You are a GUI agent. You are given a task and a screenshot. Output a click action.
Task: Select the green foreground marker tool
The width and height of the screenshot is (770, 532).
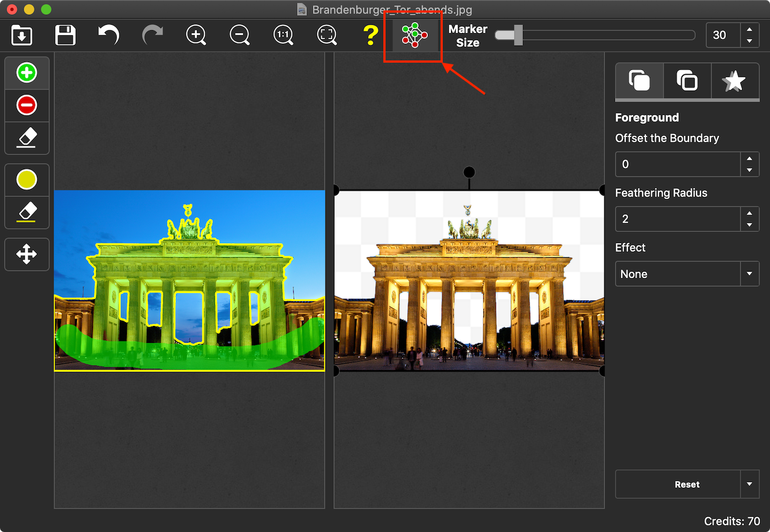[x=26, y=73]
